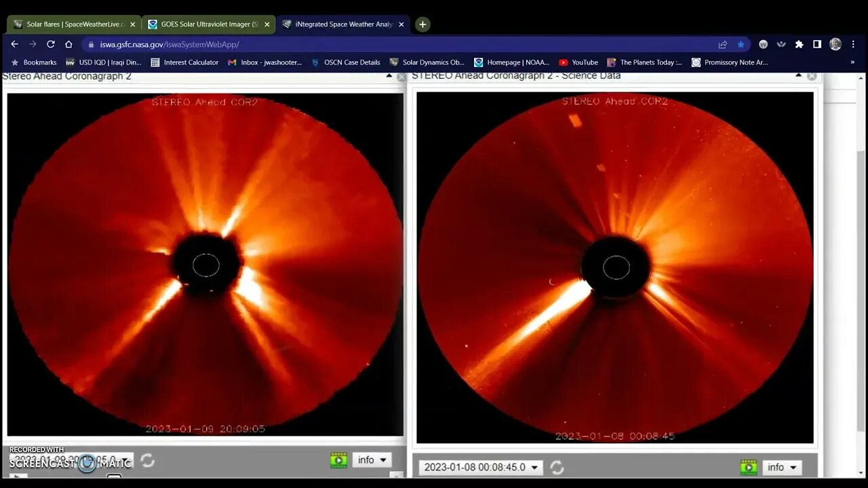Open the Extensions puzzle menu
The image size is (868, 488).
(800, 44)
